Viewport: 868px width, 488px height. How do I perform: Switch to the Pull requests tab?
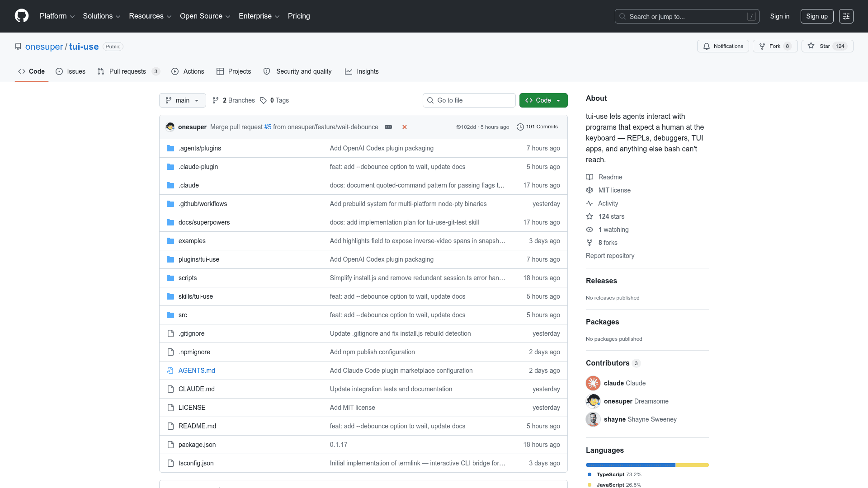[x=127, y=71]
